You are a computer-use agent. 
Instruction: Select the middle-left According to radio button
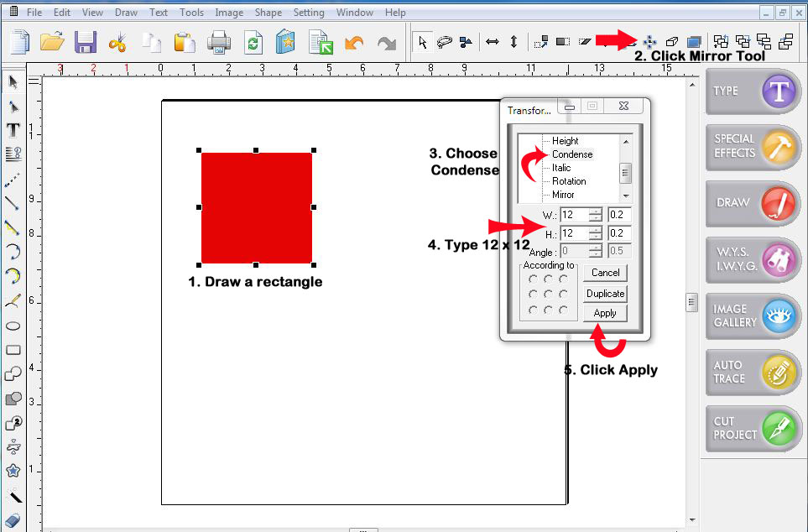click(533, 294)
